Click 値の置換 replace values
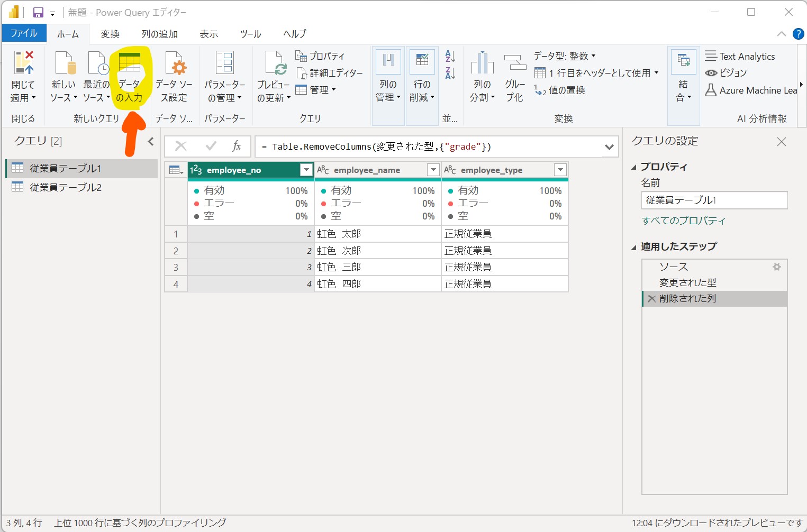The height and width of the screenshot is (532, 807). [560, 90]
